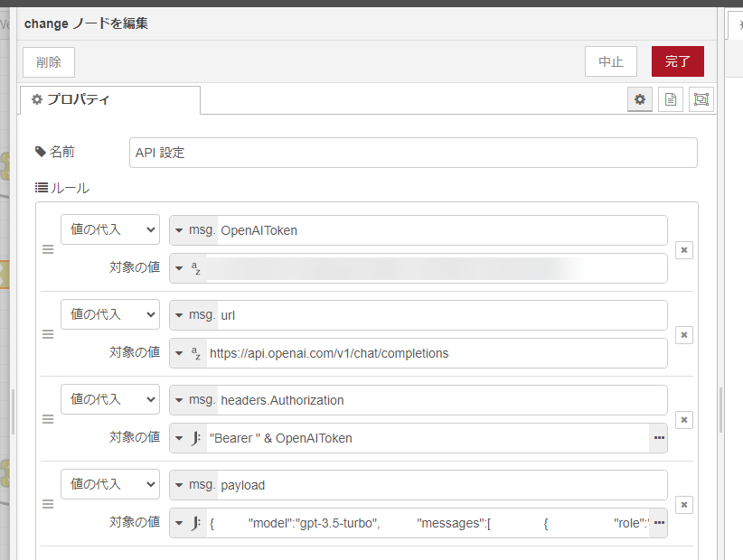Screen dimensions: 743x560
Task: Open the 値の代入 dropdown on the payload rule
Action: tap(109, 484)
